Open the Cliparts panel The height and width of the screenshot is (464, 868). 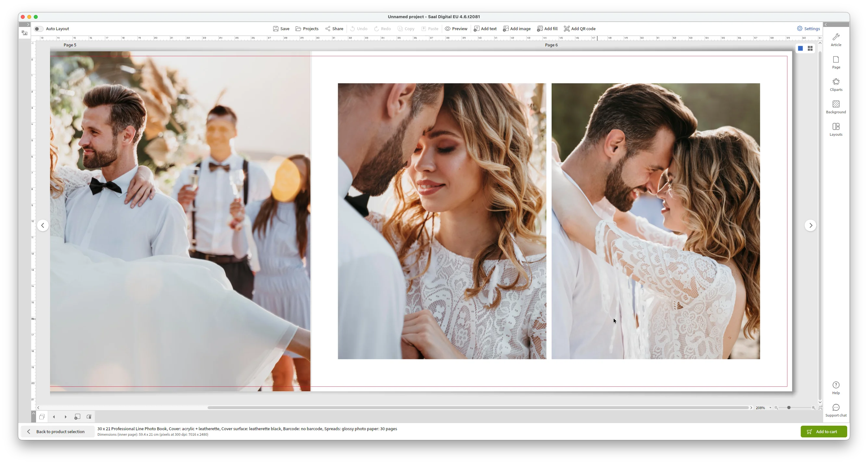point(836,84)
